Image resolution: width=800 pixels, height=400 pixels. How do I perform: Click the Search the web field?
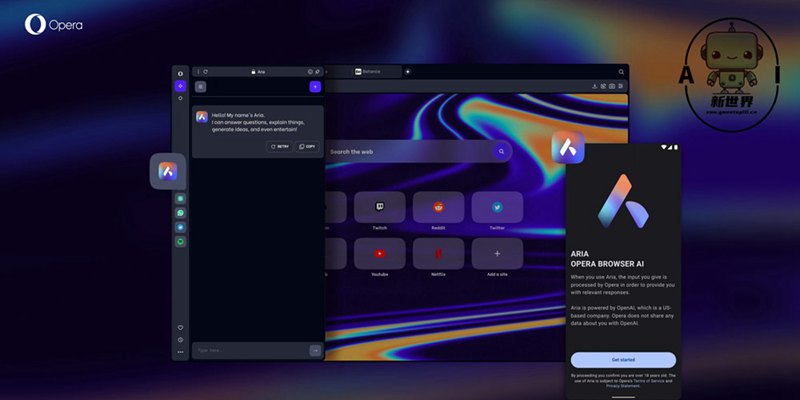point(410,152)
